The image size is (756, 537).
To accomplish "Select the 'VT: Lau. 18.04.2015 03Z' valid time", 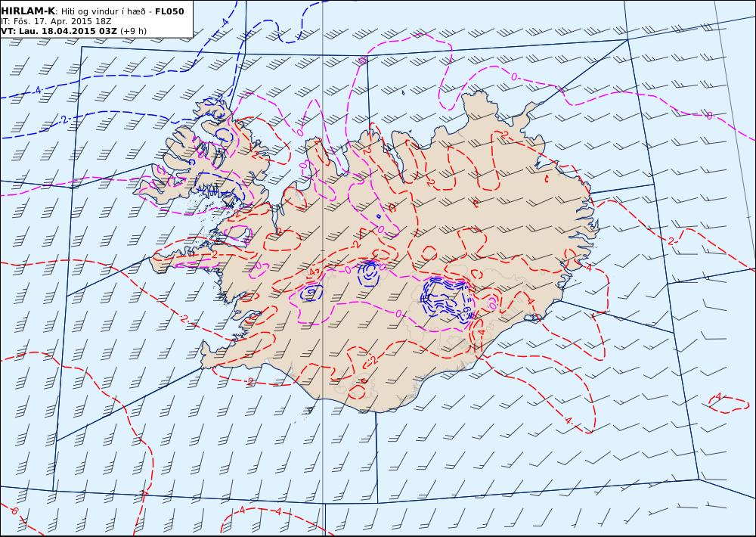I will click(x=59, y=31).
